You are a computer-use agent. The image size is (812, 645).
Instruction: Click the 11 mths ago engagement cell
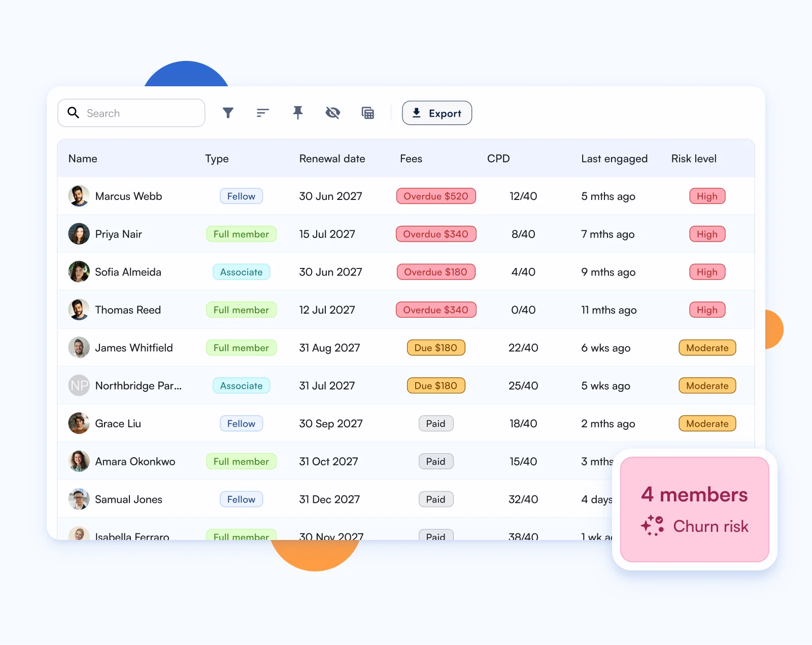609,310
